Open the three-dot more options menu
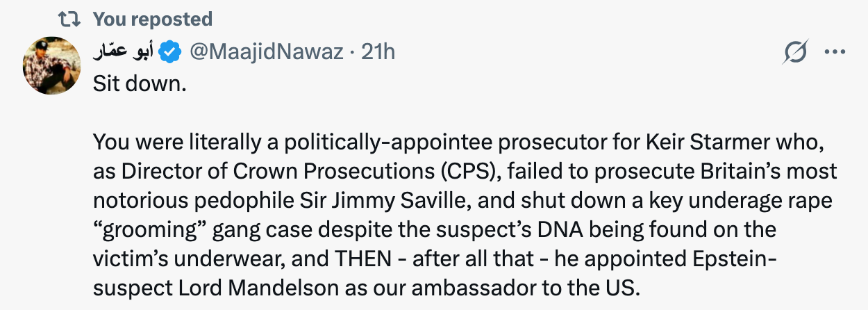Screen dimensions: 868x310 point(834,53)
